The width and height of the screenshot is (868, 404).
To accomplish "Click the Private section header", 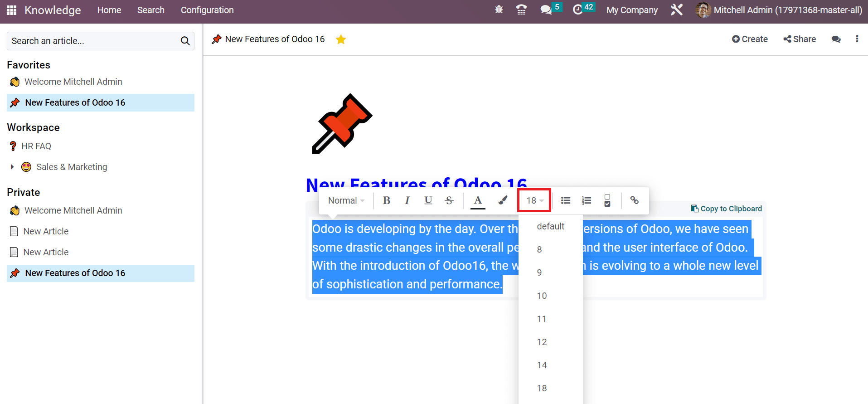I will point(24,192).
